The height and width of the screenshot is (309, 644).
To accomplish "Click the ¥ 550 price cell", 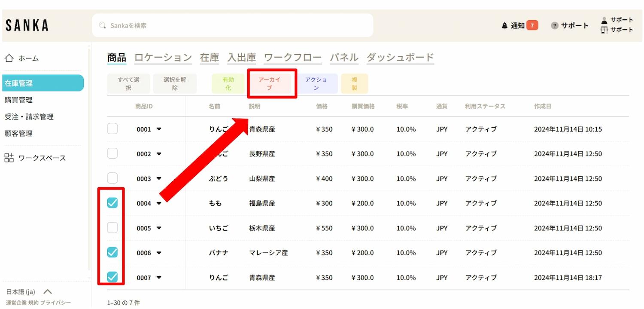I will [324, 228].
